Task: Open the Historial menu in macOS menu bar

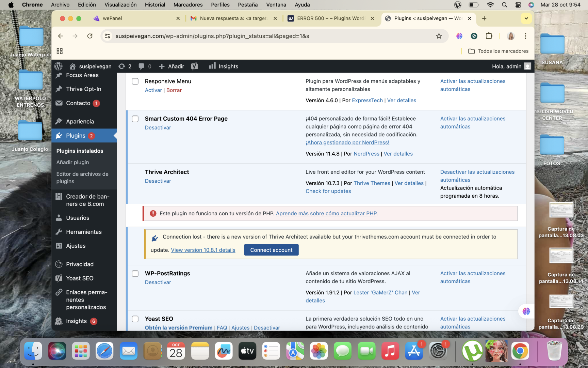Action: click(155, 5)
